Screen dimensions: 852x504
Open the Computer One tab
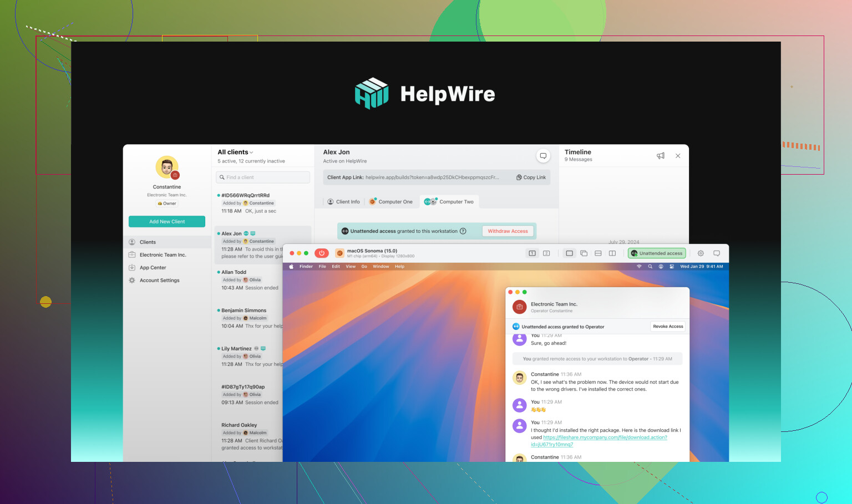click(x=391, y=202)
